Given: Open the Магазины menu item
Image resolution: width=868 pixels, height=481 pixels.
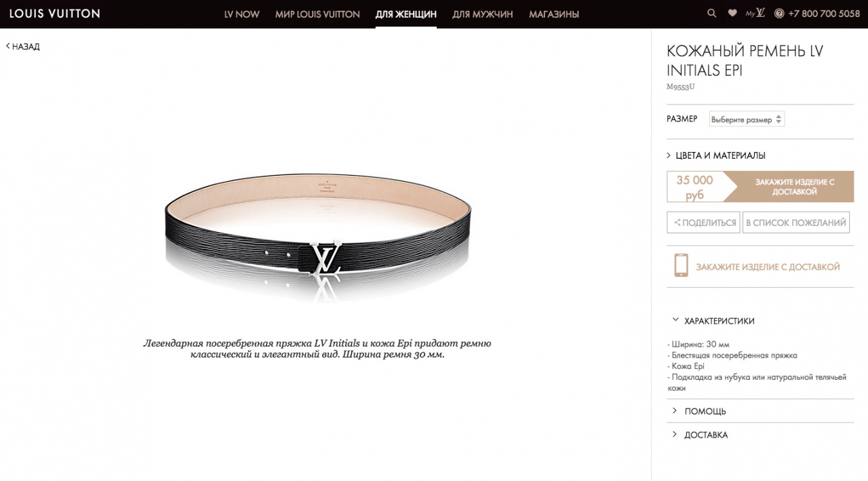Looking at the screenshot, I should [x=554, y=14].
